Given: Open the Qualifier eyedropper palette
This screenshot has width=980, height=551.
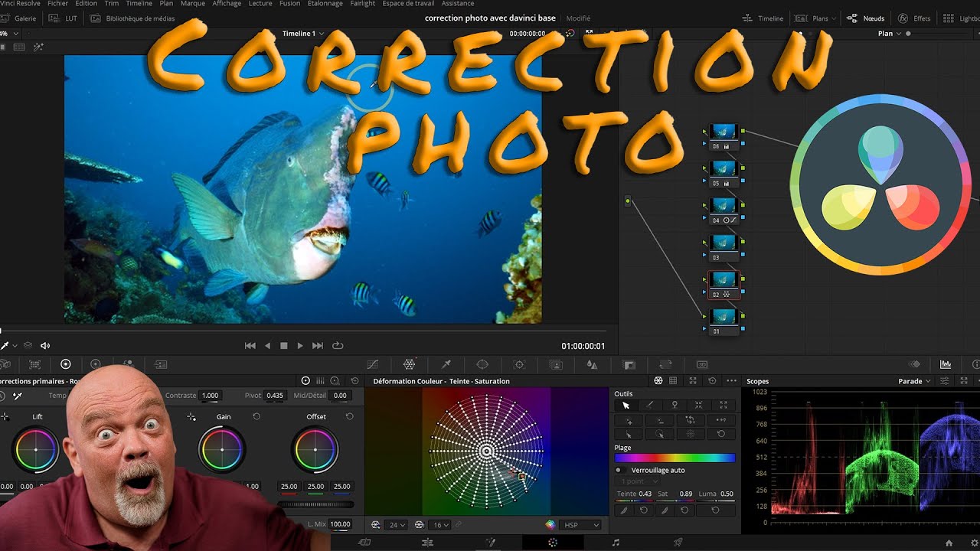Looking at the screenshot, I should (446, 364).
